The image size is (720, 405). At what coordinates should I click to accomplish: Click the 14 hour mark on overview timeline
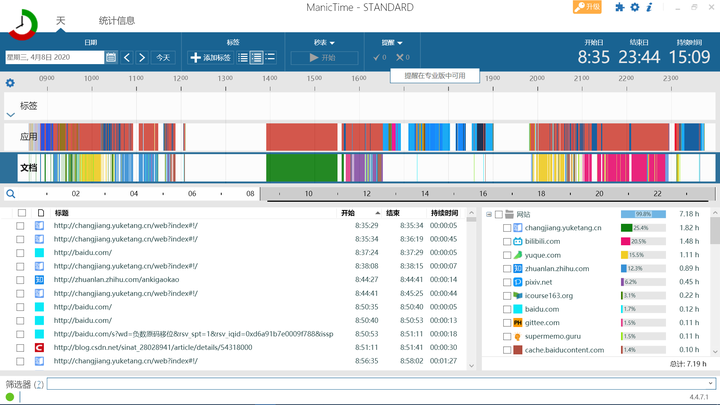pyautogui.click(x=425, y=194)
